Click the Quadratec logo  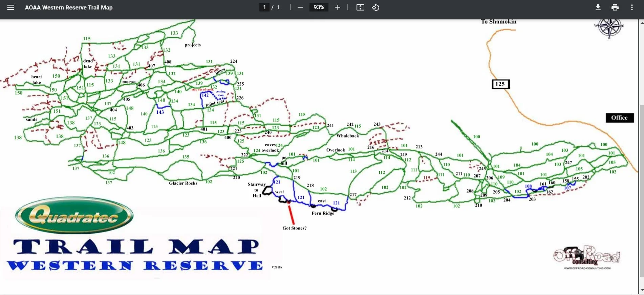pos(74,215)
